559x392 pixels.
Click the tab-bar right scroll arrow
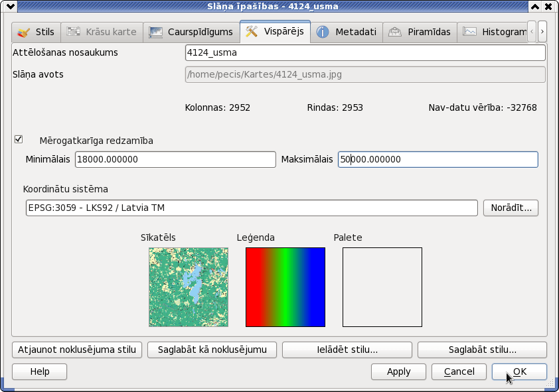click(542, 32)
